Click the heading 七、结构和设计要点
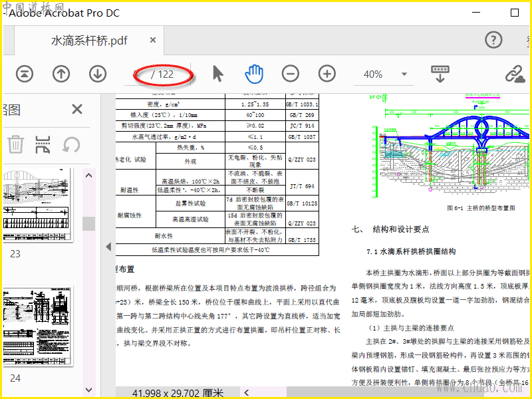 (x=390, y=229)
